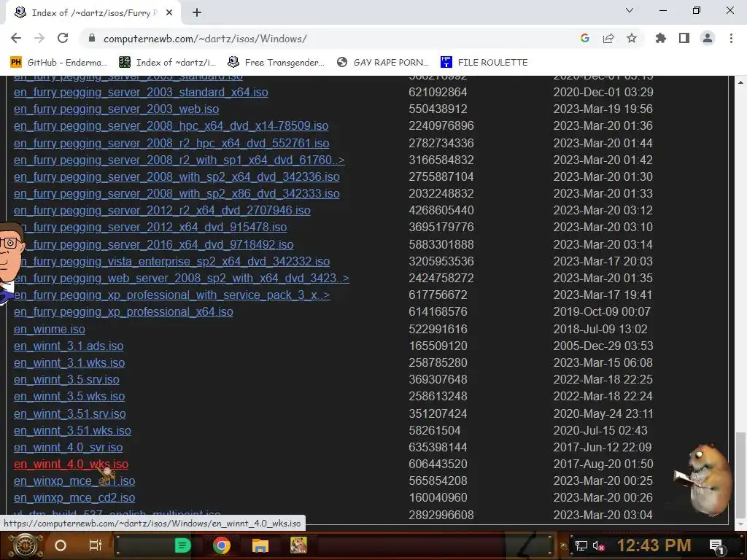Open Cortana circle on taskbar
Image resolution: width=747 pixels, height=560 pixels.
[x=61, y=545]
